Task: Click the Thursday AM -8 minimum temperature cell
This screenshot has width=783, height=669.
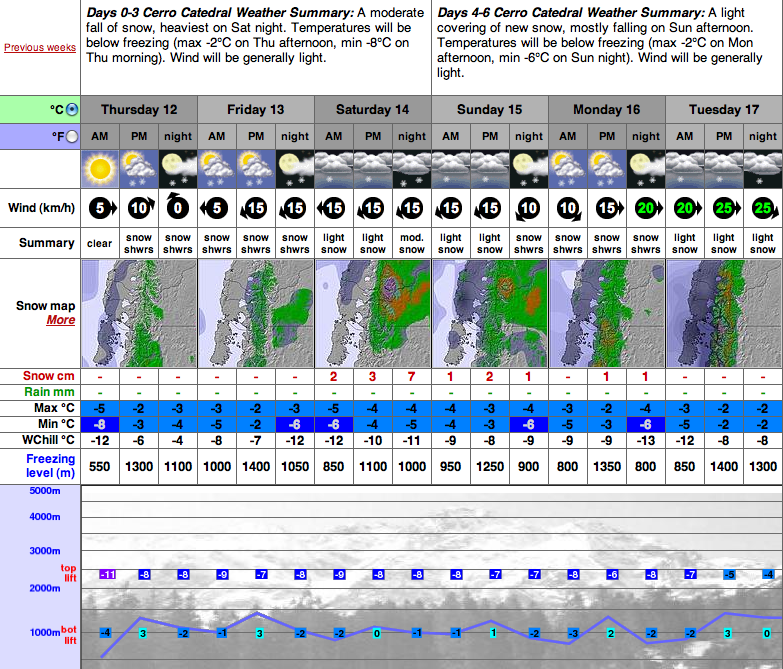Action: click(x=100, y=424)
